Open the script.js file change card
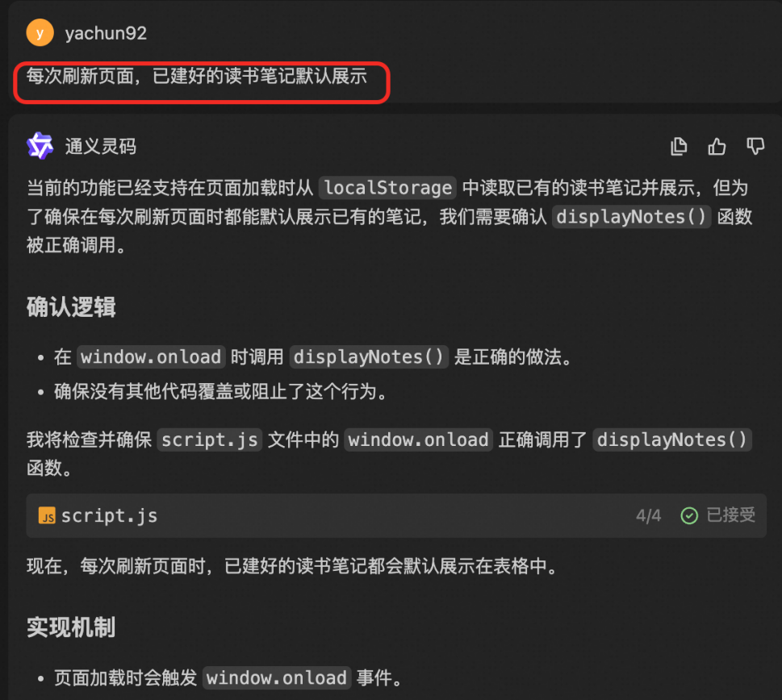 pos(396,515)
